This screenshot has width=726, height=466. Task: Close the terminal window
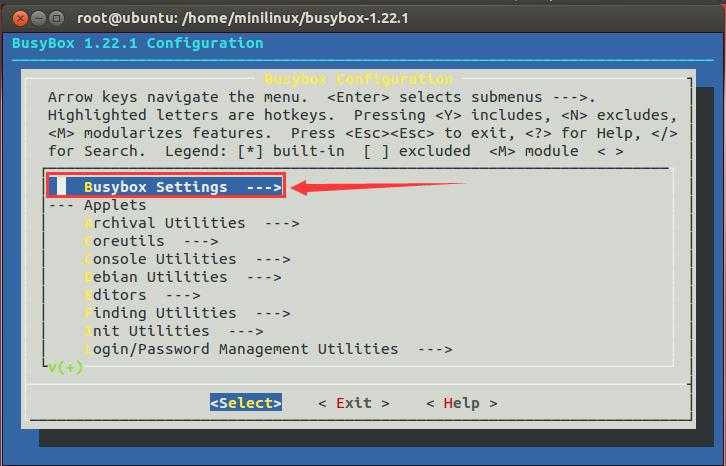point(19,18)
